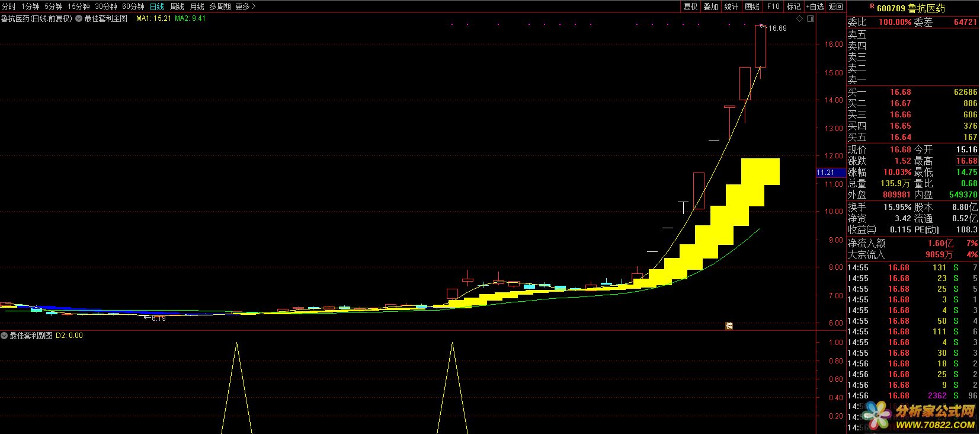Click the 返回 back button
This screenshot has height=434, width=980.
click(835, 7)
